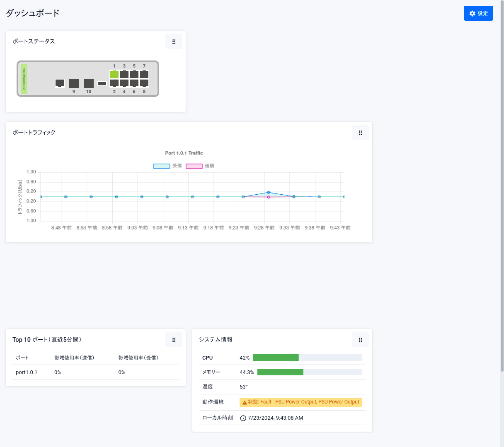
Task: Click the 帯域使用率（送信） column header
Action: (74, 358)
